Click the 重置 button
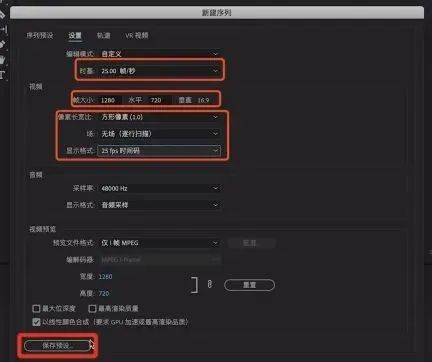 (249, 285)
